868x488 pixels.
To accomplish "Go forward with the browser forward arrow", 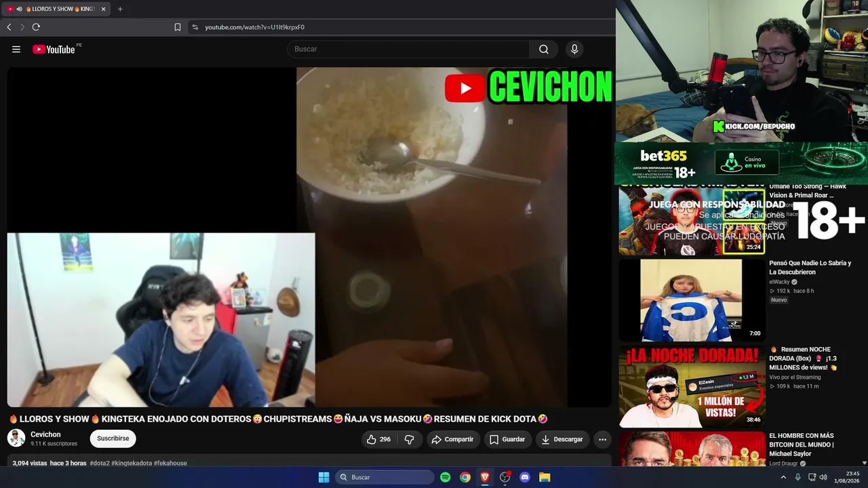I will [x=22, y=27].
